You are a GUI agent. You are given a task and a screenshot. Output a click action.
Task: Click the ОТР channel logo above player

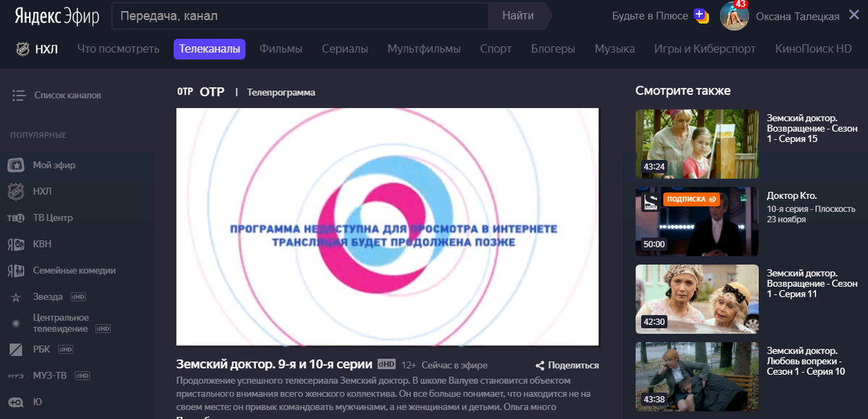pos(185,92)
